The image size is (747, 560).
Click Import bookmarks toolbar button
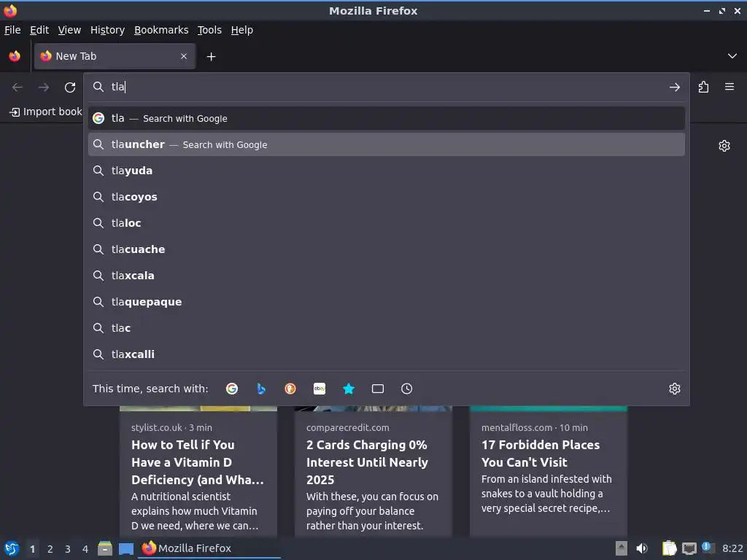[46, 112]
